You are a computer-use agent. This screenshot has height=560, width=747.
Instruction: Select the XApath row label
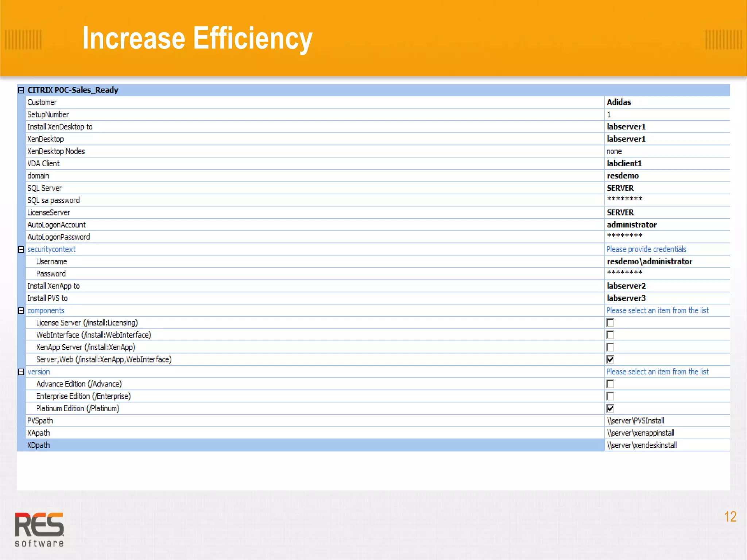click(x=39, y=433)
